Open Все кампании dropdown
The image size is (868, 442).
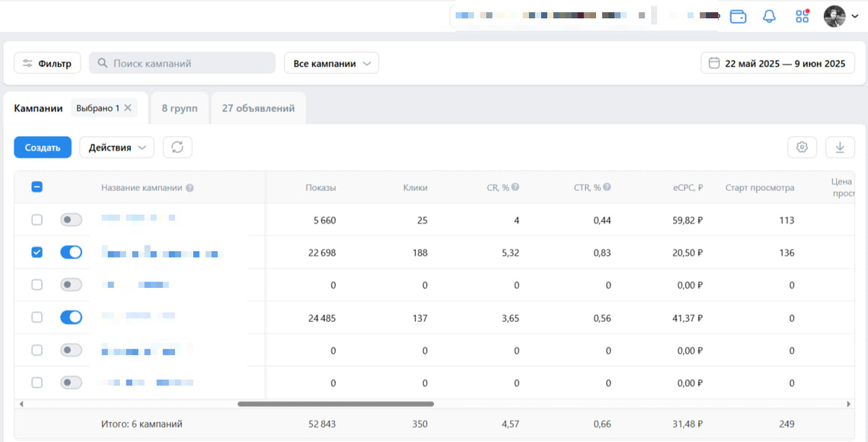331,63
